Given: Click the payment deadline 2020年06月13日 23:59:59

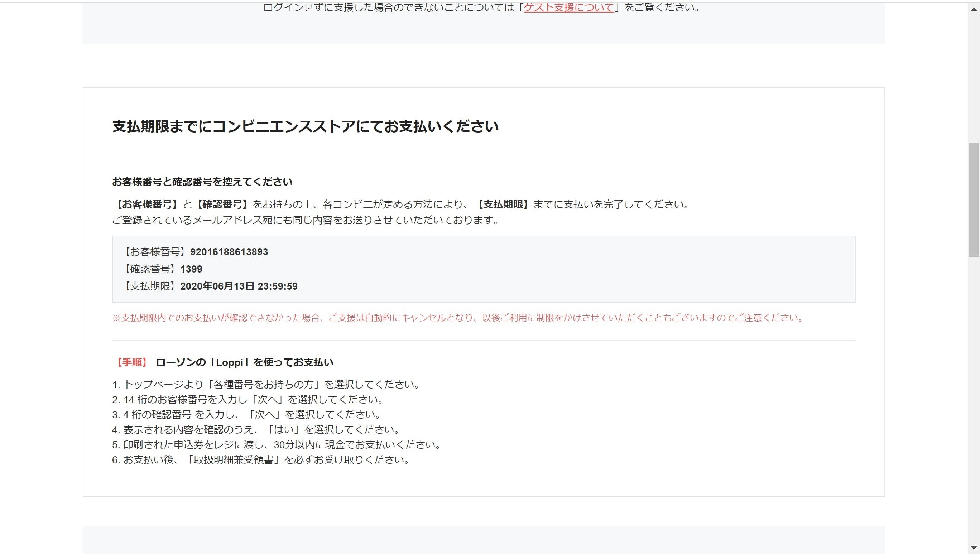Looking at the screenshot, I should point(239,286).
